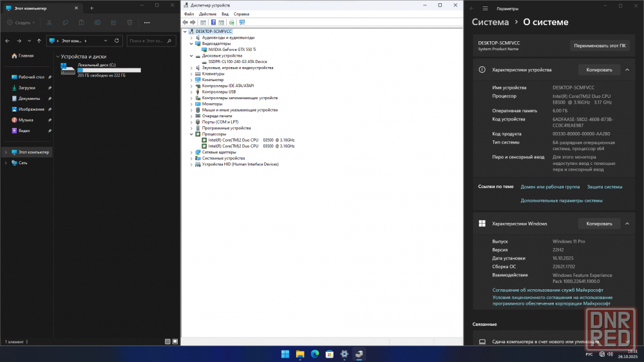Click the scan for hardware changes monitor icon

tap(242, 22)
